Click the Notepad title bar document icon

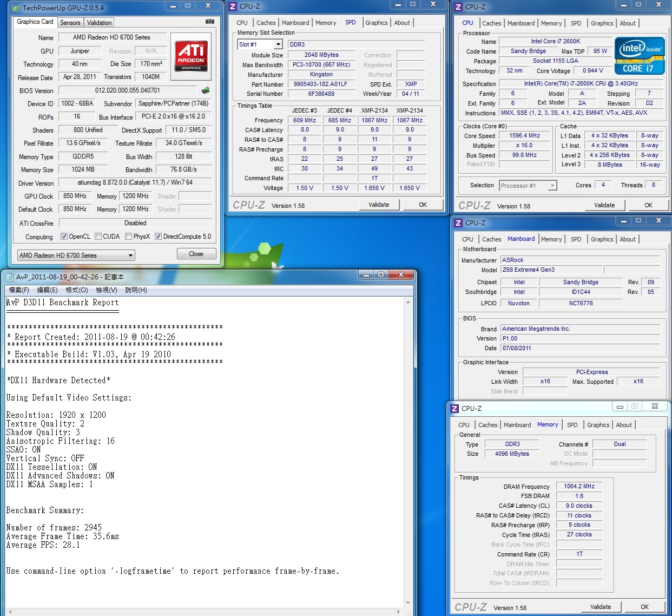click(9, 277)
